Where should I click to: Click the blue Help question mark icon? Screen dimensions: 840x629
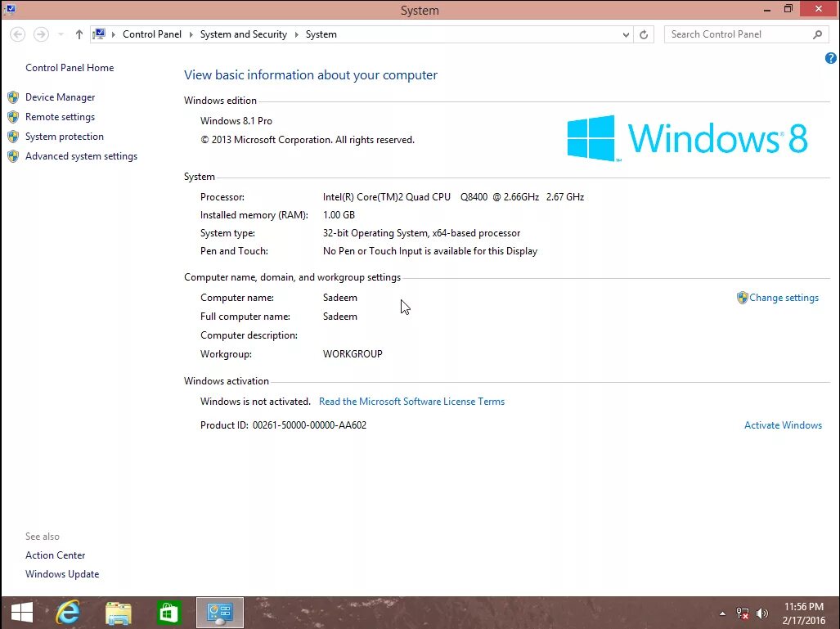(830, 58)
